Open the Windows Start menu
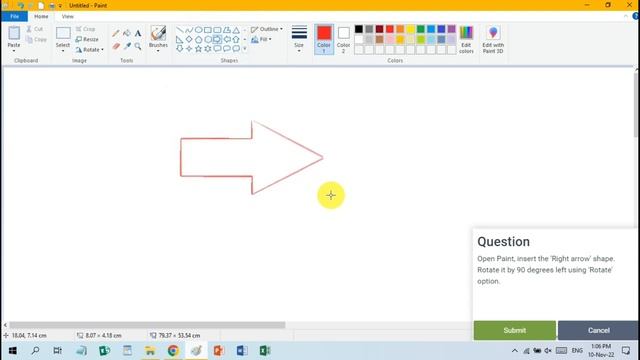 13,351
